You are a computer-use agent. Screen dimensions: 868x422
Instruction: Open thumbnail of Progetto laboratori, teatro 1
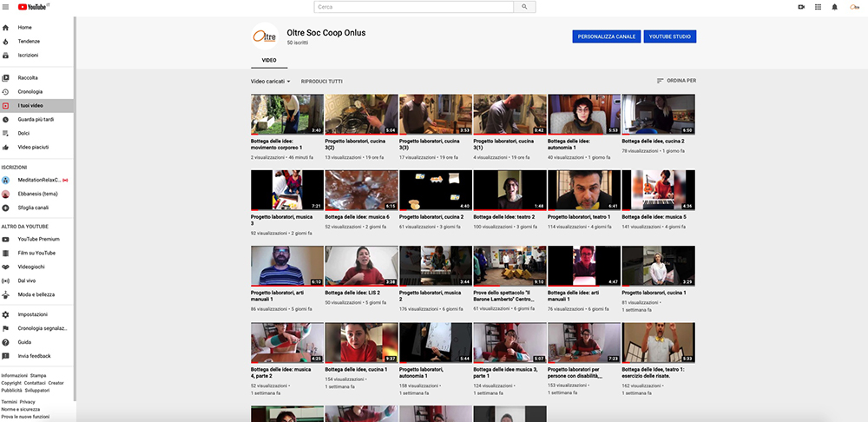click(583, 190)
